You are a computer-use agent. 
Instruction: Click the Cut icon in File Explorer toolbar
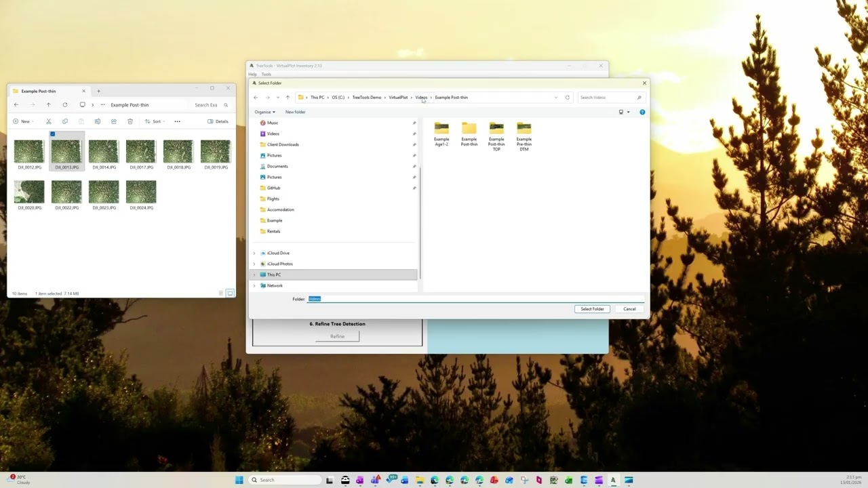coord(49,121)
